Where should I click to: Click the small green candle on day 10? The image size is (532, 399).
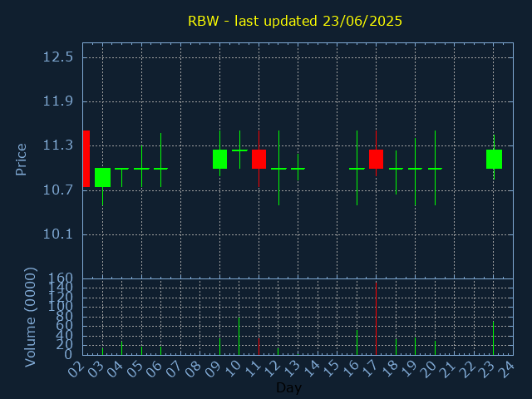pyautogui.click(x=239, y=150)
